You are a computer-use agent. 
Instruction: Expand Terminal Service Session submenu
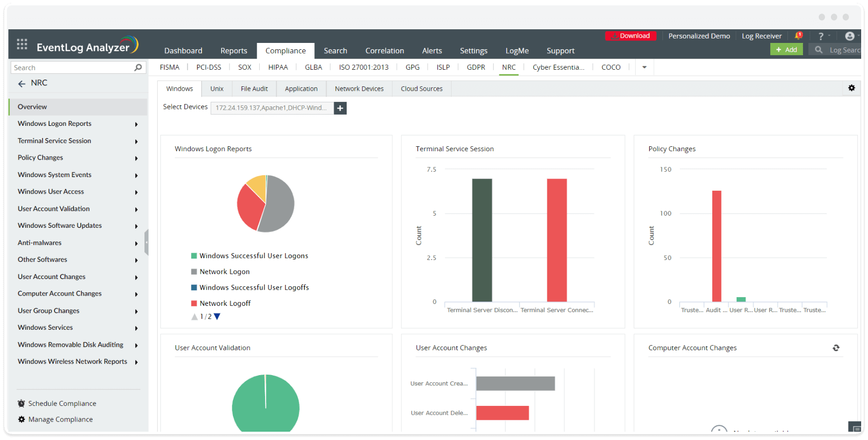(136, 141)
